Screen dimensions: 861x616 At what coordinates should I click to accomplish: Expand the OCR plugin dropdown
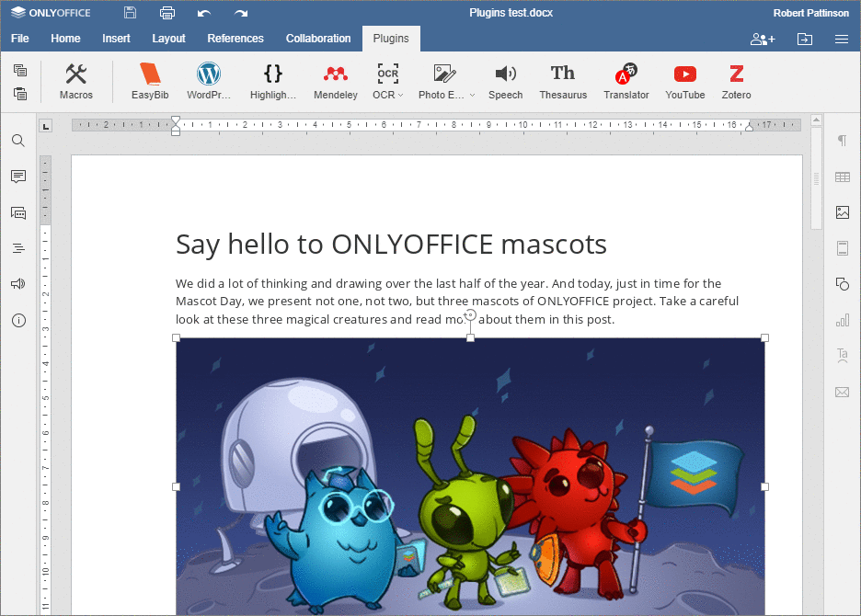pos(400,95)
